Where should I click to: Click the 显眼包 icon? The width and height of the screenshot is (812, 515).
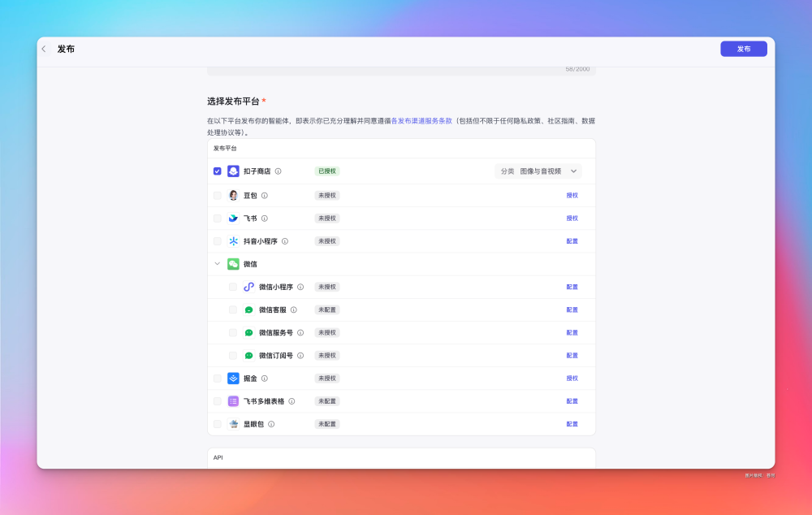pos(233,424)
